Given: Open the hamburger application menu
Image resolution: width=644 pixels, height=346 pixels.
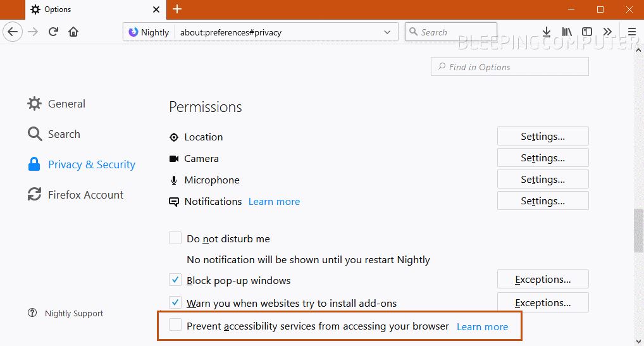Looking at the screenshot, I should click(x=632, y=32).
